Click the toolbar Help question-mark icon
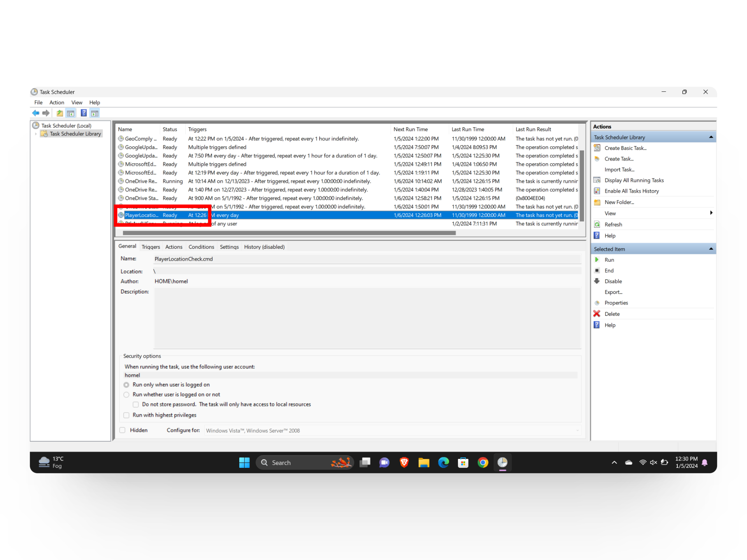The height and width of the screenshot is (560, 747). [x=84, y=113]
